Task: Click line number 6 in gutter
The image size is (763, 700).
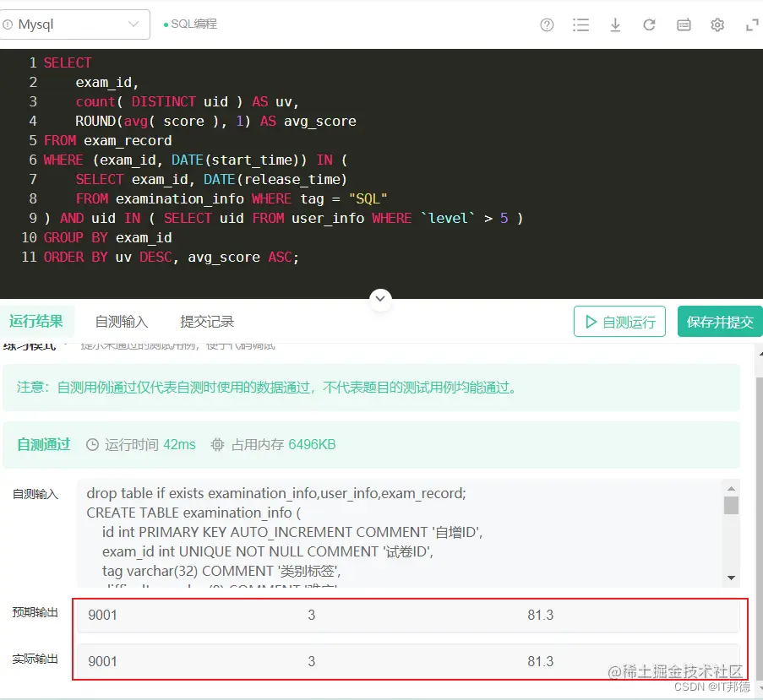Action: 33,160
